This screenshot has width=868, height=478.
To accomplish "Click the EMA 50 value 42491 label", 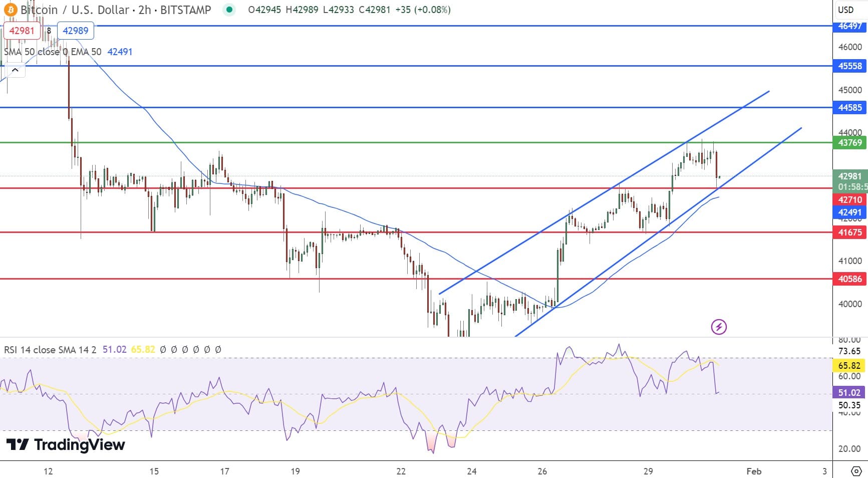I will 120,52.
